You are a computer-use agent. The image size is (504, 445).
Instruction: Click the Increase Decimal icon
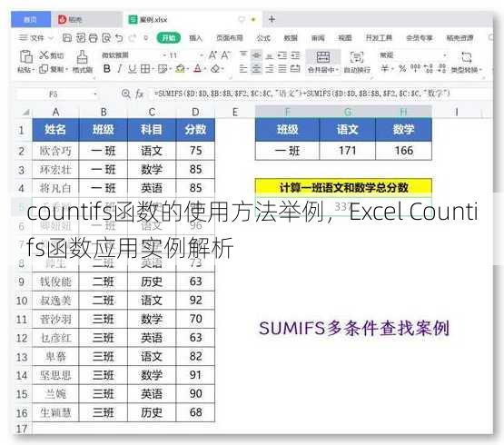tap(429, 68)
